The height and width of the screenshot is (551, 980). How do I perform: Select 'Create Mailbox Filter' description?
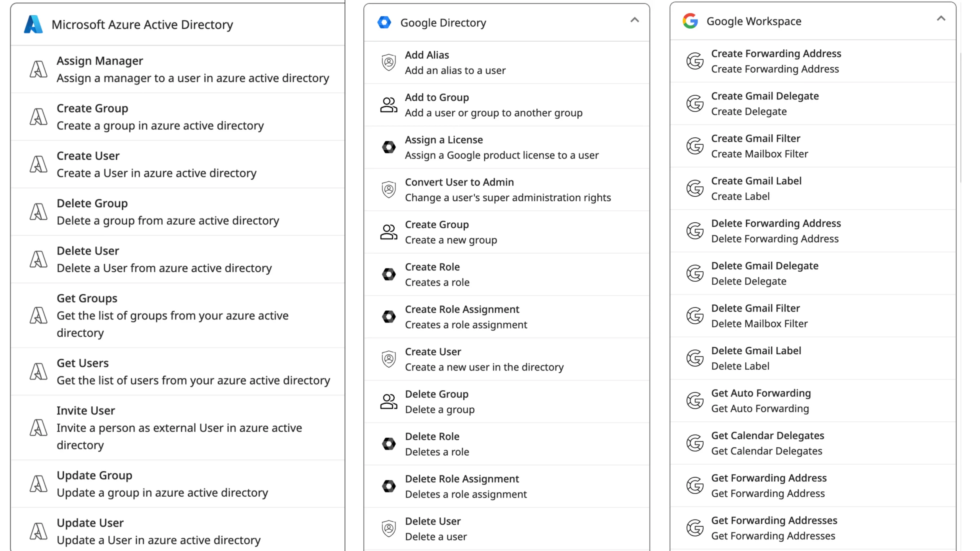759,154
